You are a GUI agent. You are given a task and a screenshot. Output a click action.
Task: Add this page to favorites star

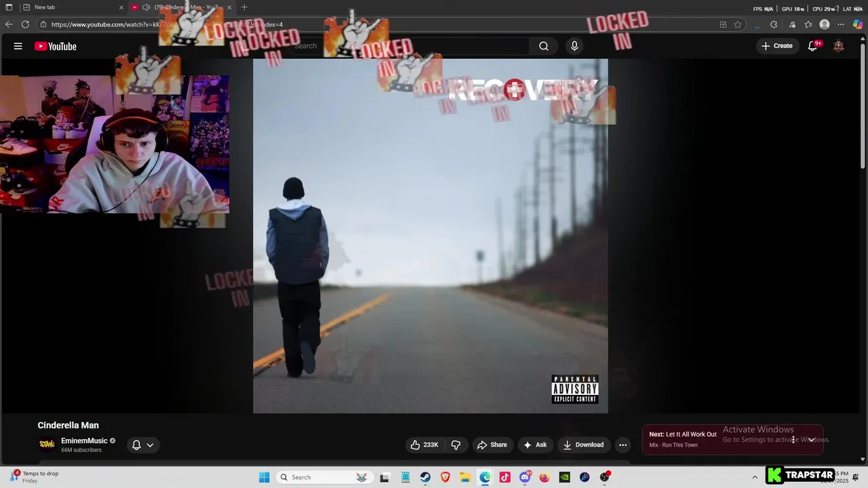click(738, 24)
